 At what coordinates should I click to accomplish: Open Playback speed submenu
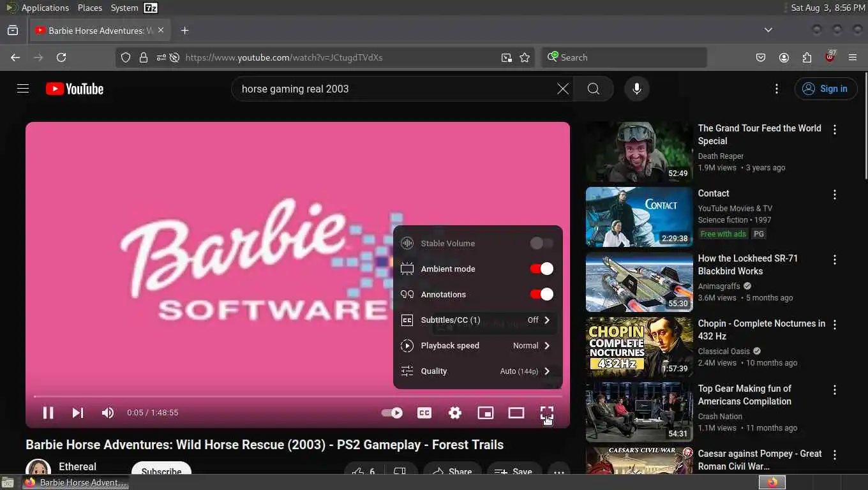point(477,345)
